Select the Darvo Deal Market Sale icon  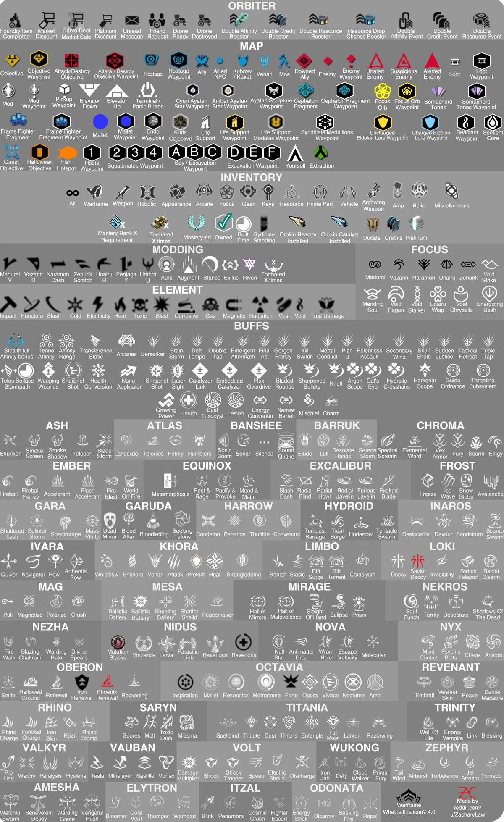(x=76, y=20)
